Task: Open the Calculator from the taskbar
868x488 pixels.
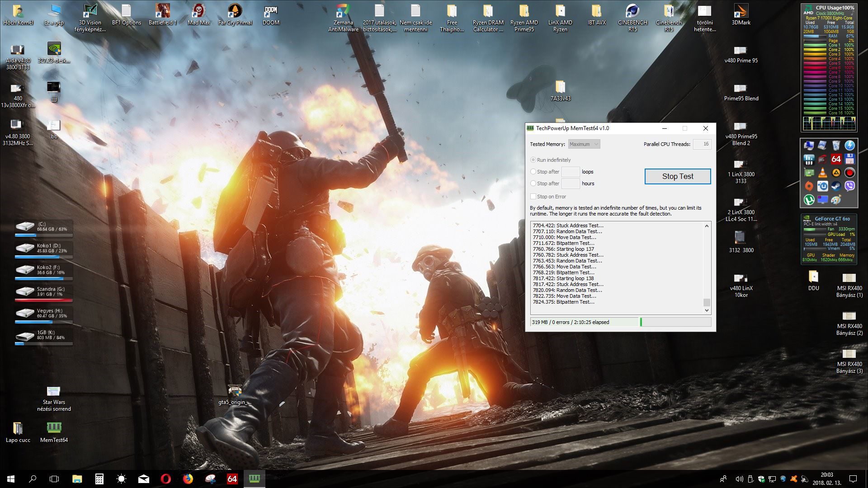Action: (x=99, y=479)
